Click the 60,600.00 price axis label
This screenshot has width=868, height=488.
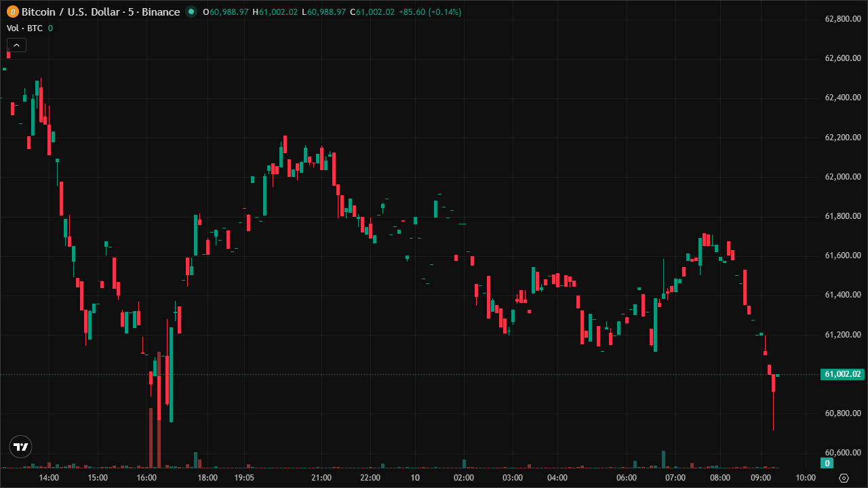843,453
